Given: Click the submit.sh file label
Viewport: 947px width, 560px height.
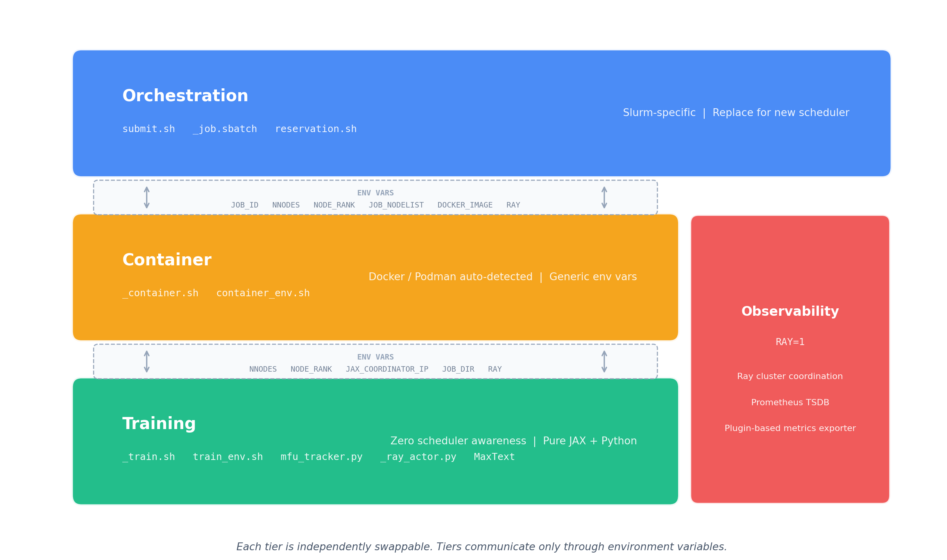Looking at the screenshot, I should tap(149, 129).
